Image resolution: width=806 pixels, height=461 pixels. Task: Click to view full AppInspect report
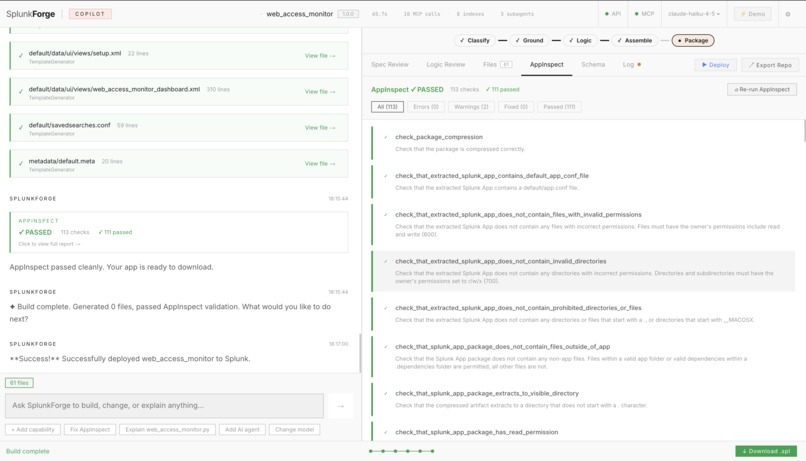[x=49, y=244]
